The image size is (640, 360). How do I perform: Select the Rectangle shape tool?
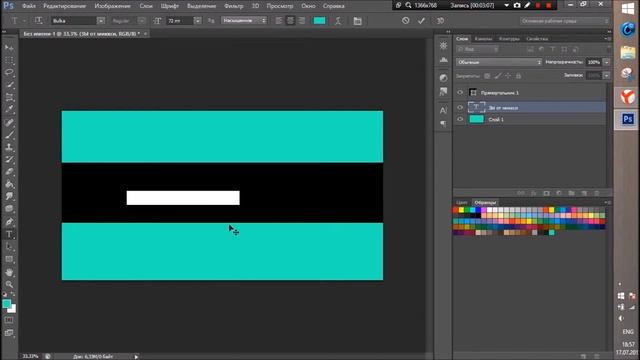[x=9, y=260]
